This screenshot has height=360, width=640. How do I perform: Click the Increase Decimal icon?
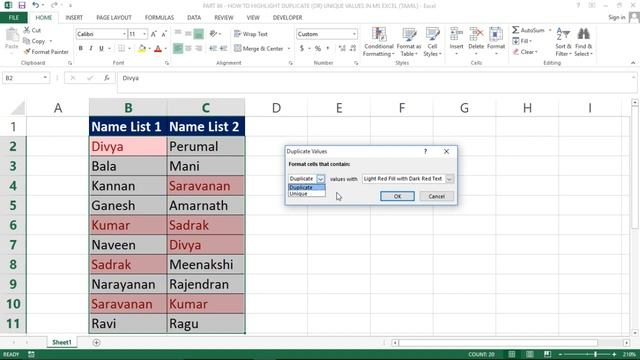[x=342, y=49]
